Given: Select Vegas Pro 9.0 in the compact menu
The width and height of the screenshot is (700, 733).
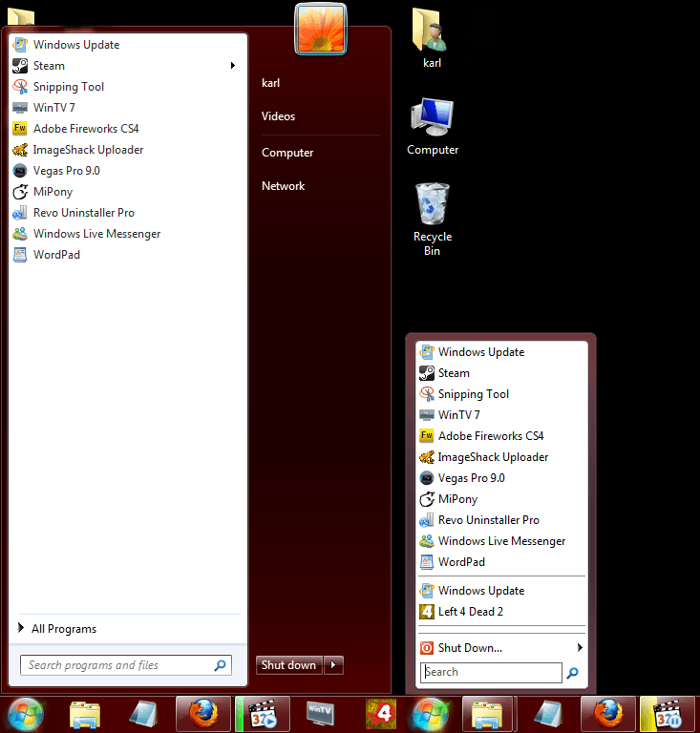Looking at the screenshot, I should pos(501,478).
